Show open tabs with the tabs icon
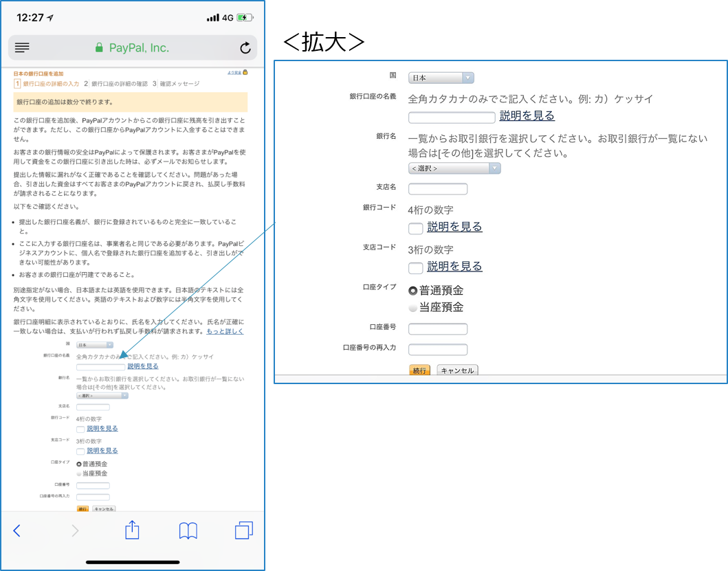The image size is (728, 571). tap(243, 530)
